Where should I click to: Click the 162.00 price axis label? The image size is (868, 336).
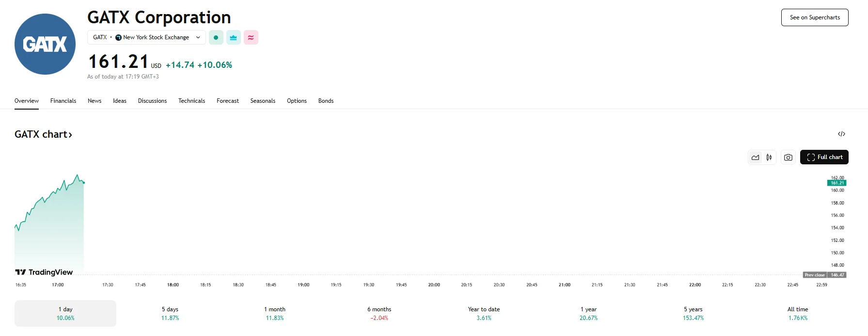(837, 178)
